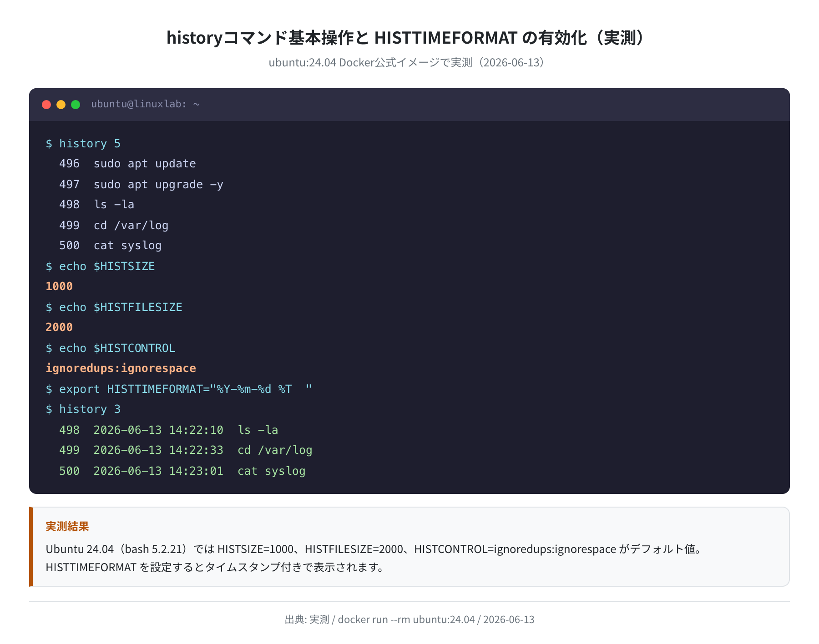Click the subtitle mentioning ubuntu:24.04 Docker
The height and width of the screenshot is (644, 819).
(406, 62)
